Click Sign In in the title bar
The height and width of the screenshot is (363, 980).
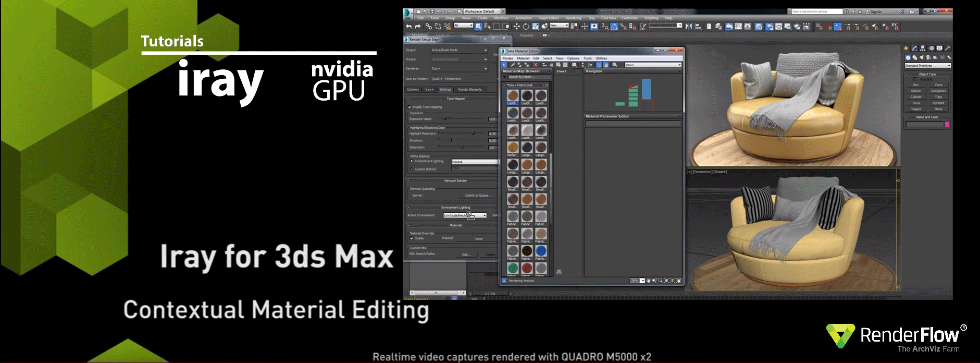click(876, 11)
